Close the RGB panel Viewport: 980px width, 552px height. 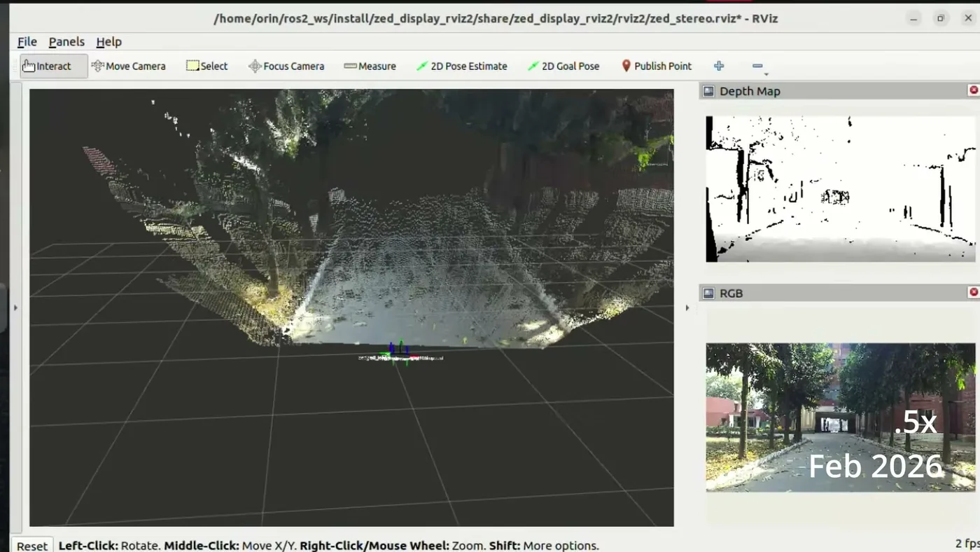coord(973,292)
